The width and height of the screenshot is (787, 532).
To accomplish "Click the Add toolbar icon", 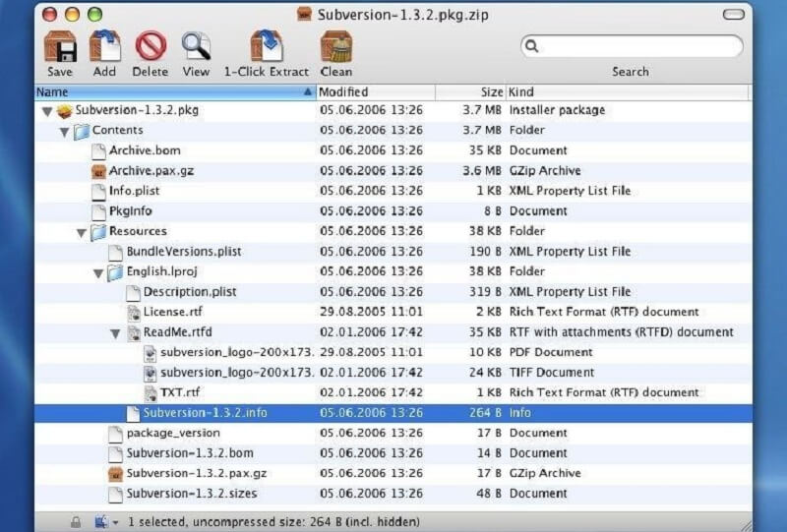I will pyautogui.click(x=105, y=45).
